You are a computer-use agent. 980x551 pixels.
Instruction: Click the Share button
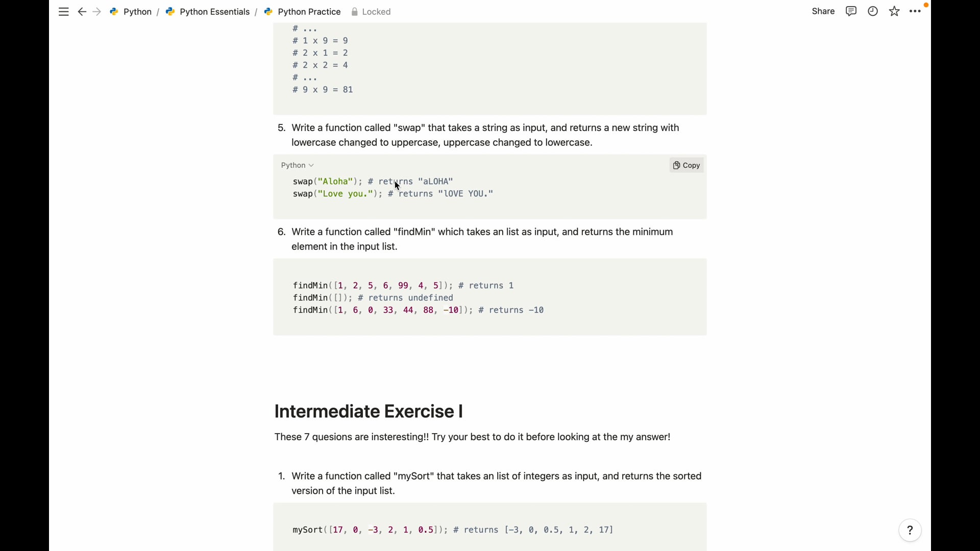point(823,11)
